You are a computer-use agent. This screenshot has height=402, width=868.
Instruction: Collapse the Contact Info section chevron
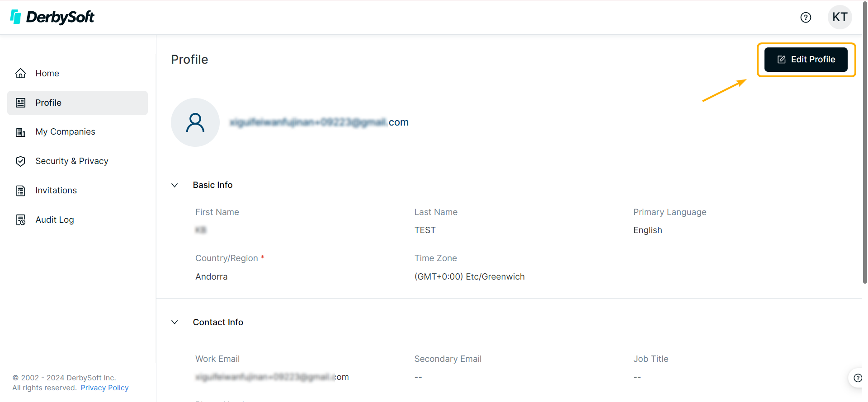[175, 322]
